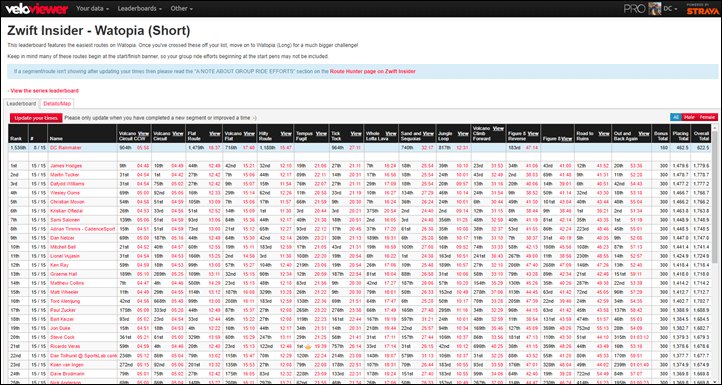Image resolution: width=722 pixels, height=385 pixels.
Task: Open Jon Duke rider link
Action: tap(60, 328)
